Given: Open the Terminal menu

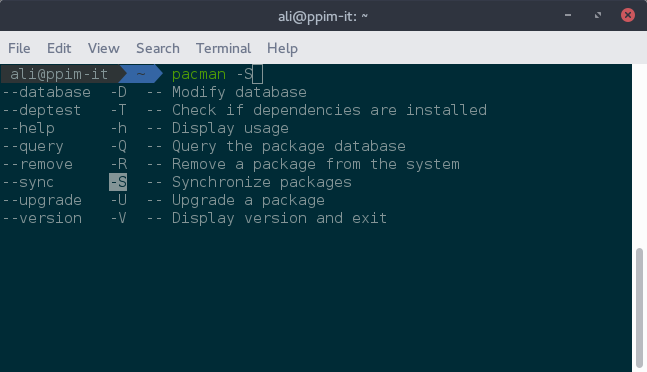Looking at the screenshot, I should (x=223, y=48).
